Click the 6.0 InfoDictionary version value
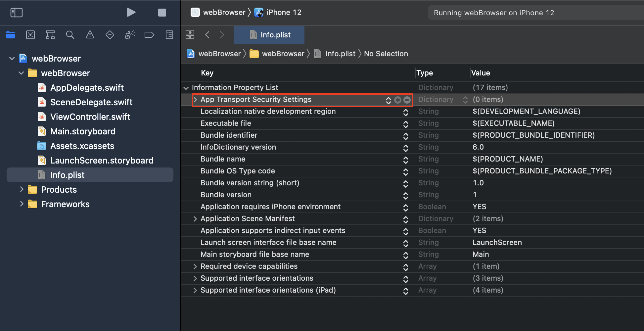644x331 pixels. click(478, 147)
